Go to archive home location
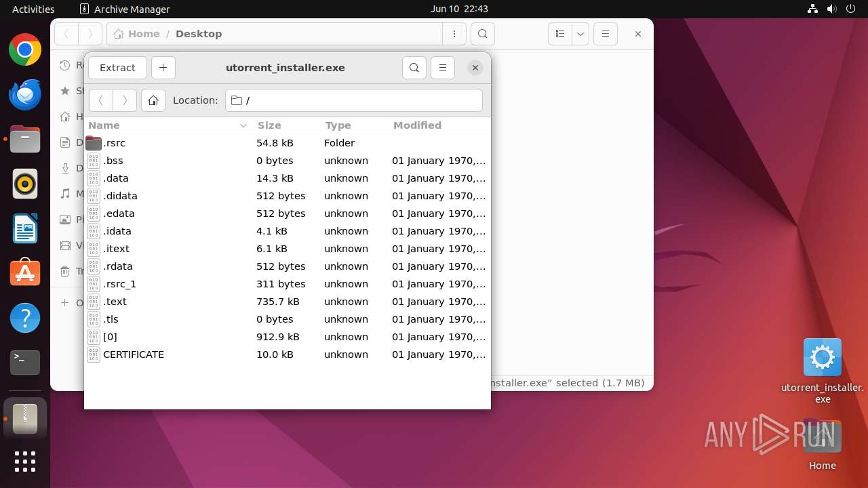 (x=153, y=100)
